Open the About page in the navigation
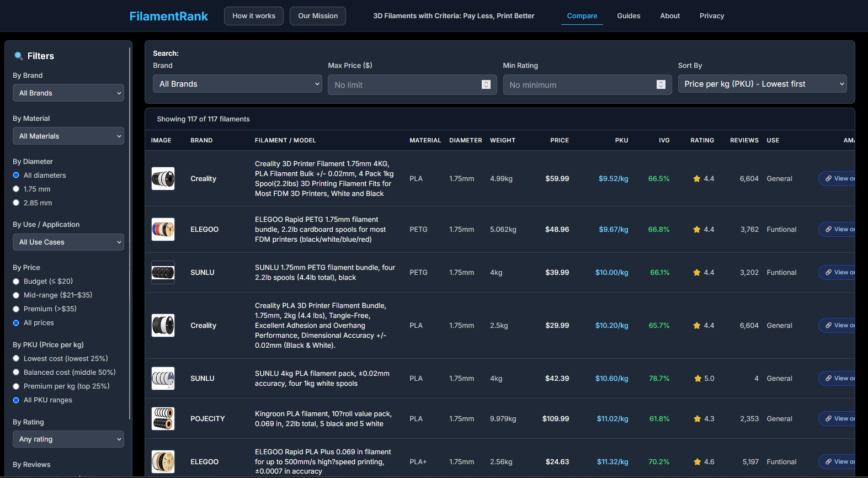 pyautogui.click(x=670, y=16)
